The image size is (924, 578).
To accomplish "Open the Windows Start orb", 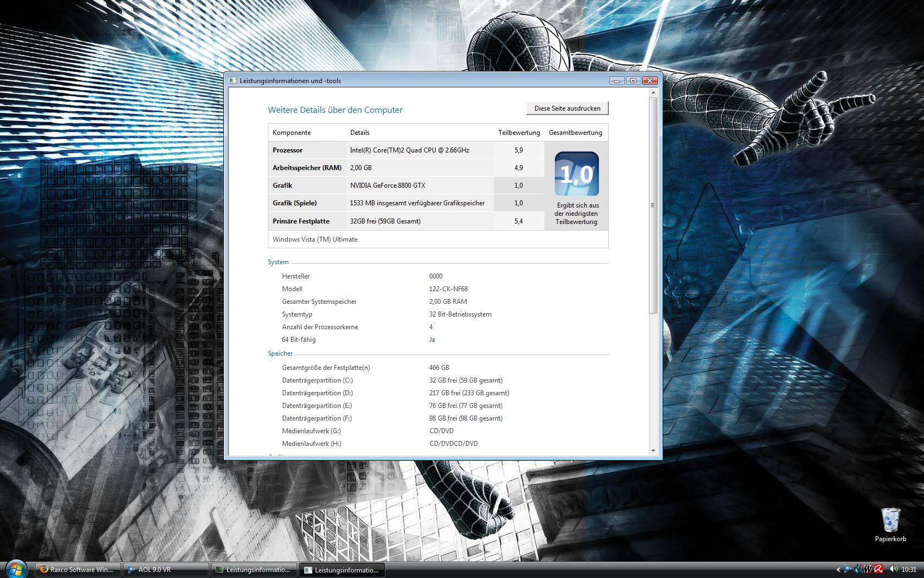I will click(x=15, y=568).
